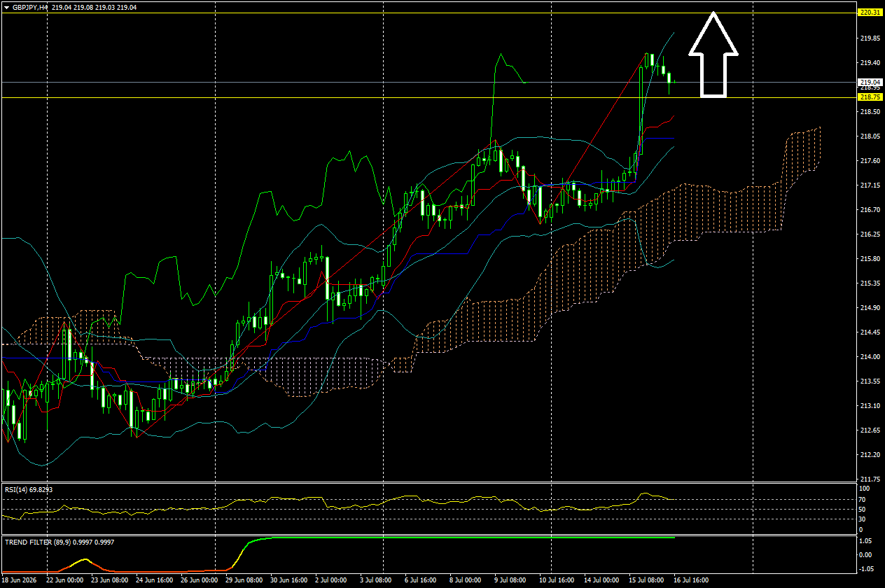The width and height of the screenshot is (885, 588).
Task: Click the 10 Jul 16:00 time label
Action: point(557,580)
